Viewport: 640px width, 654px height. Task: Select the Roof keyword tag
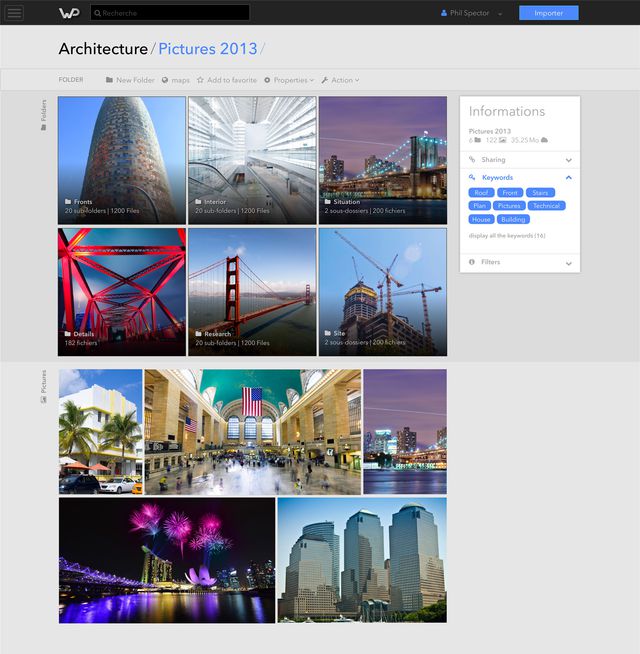pos(481,193)
